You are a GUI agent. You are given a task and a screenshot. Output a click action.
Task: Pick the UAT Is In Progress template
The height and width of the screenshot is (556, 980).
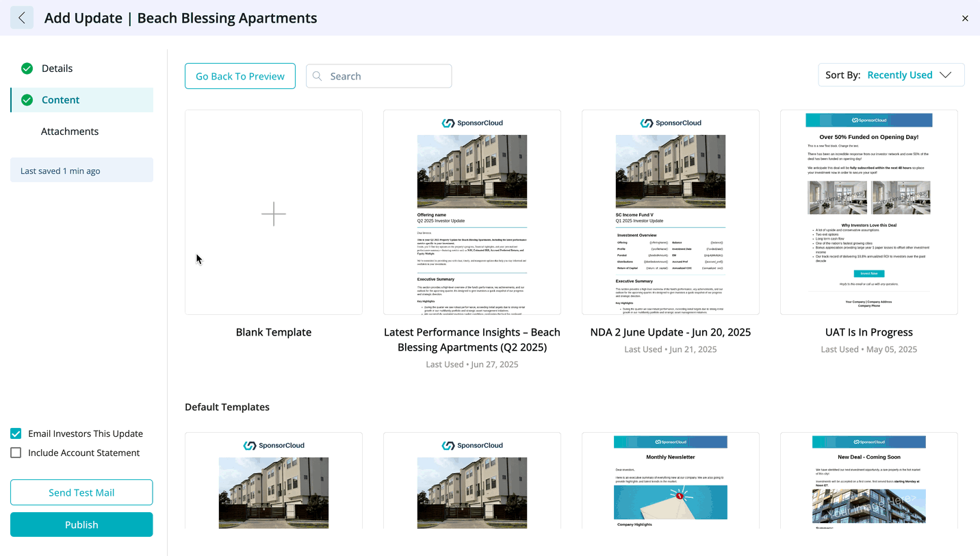(x=869, y=212)
